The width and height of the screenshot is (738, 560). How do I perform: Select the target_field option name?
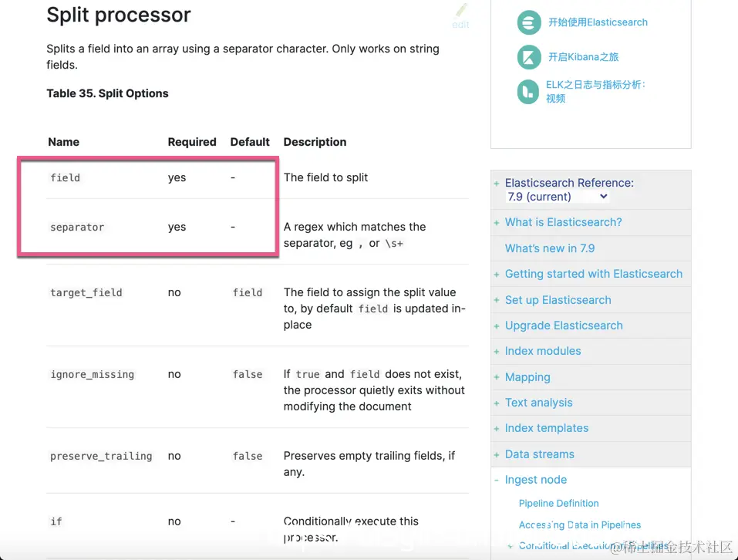86,292
